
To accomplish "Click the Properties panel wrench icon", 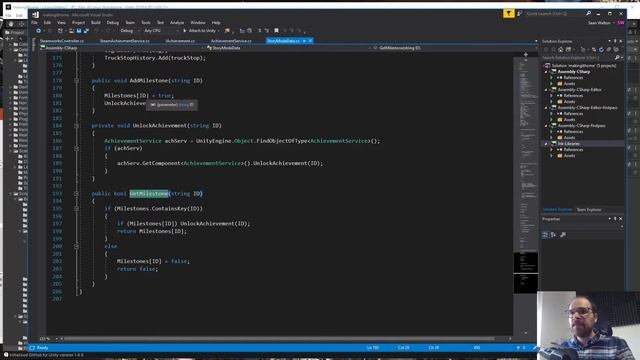I will point(563,235).
